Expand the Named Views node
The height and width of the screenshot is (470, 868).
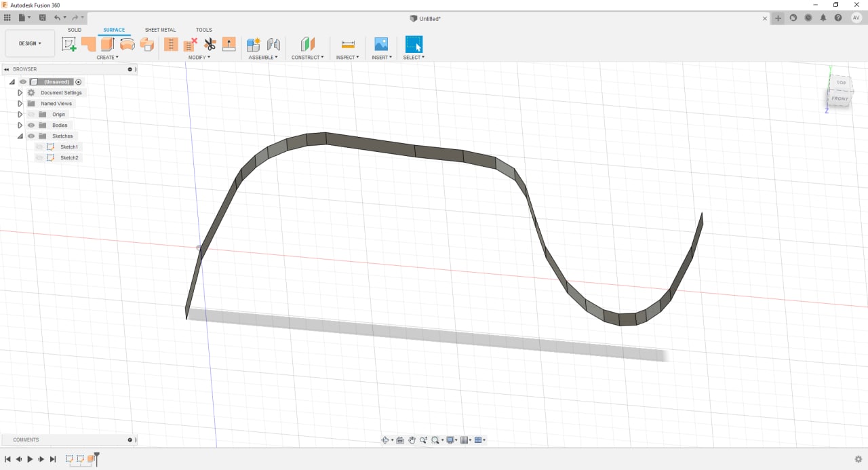click(x=20, y=104)
